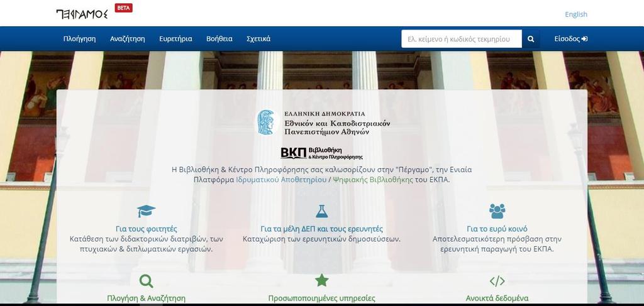Click Είσοδος to log in
Screen dimensions: 644x306
571,39
